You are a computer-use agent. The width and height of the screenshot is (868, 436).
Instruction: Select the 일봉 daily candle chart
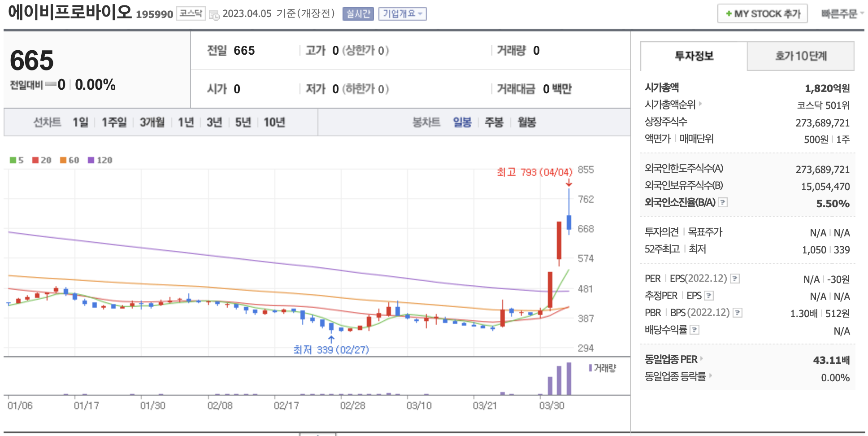click(462, 122)
